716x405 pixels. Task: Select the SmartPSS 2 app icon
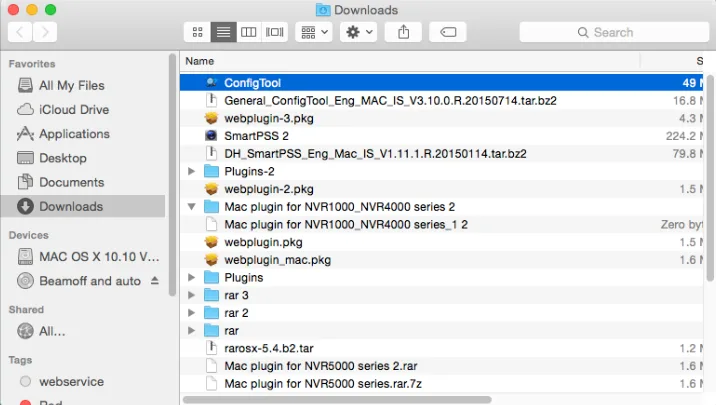click(x=211, y=136)
